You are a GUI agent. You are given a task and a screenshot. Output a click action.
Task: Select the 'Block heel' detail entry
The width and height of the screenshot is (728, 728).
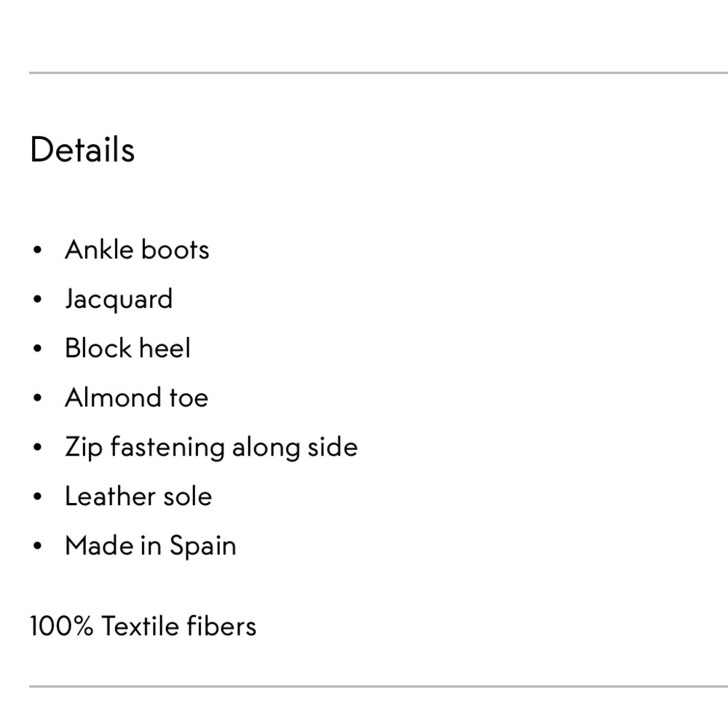click(127, 348)
